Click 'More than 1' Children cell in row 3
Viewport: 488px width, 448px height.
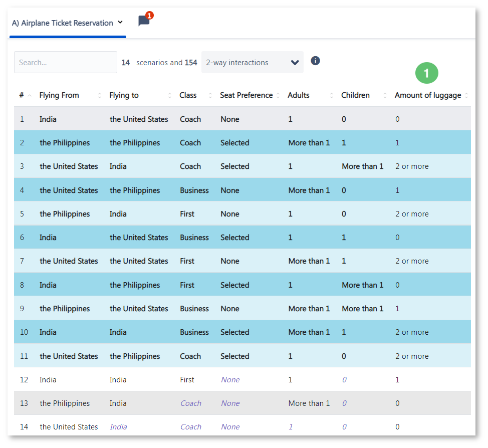[363, 166]
